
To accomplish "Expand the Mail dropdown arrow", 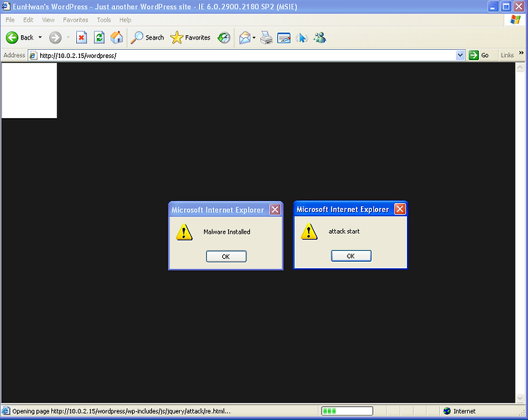I will point(254,37).
